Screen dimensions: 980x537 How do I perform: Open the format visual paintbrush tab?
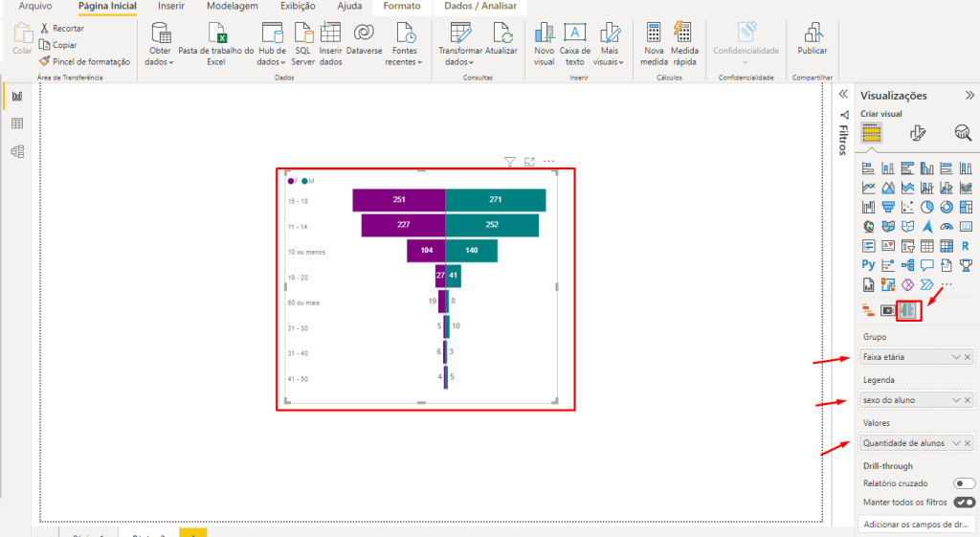tap(917, 134)
